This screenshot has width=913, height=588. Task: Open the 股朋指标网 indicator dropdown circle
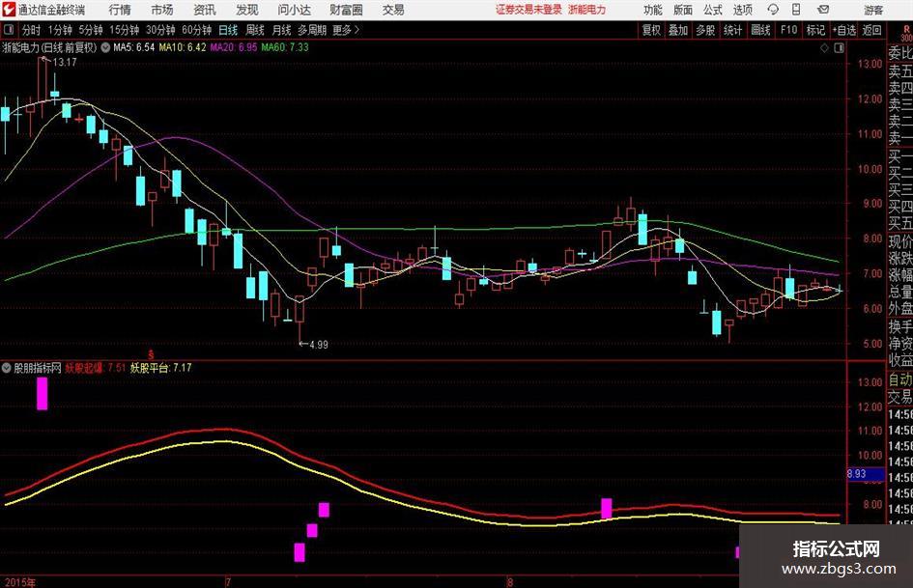[x=7, y=368]
